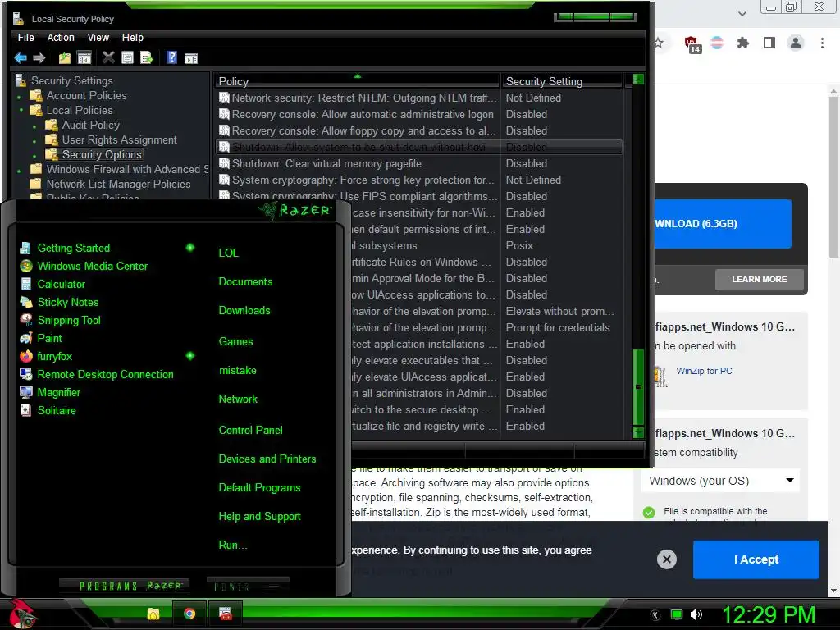Click the Calculator icon in Start menu
Image resolution: width=840 pixels, height=630 pixels.
(x=25, y=284)
